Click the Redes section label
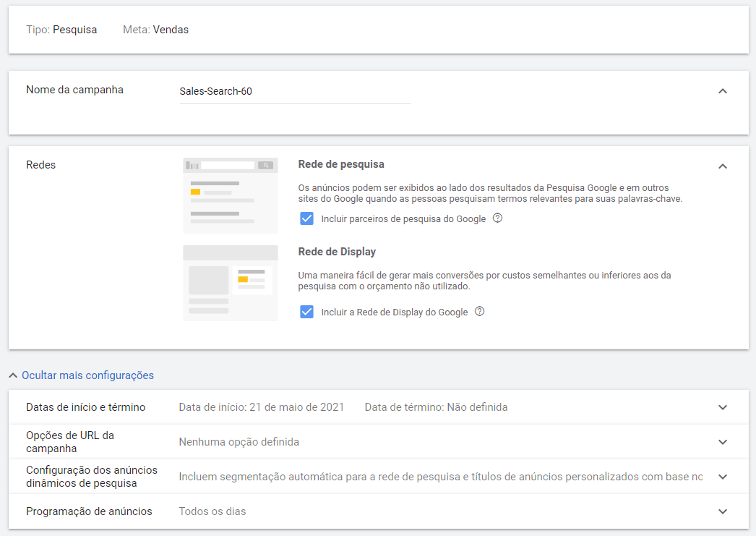The image size is (756, 536). point(41,165)
